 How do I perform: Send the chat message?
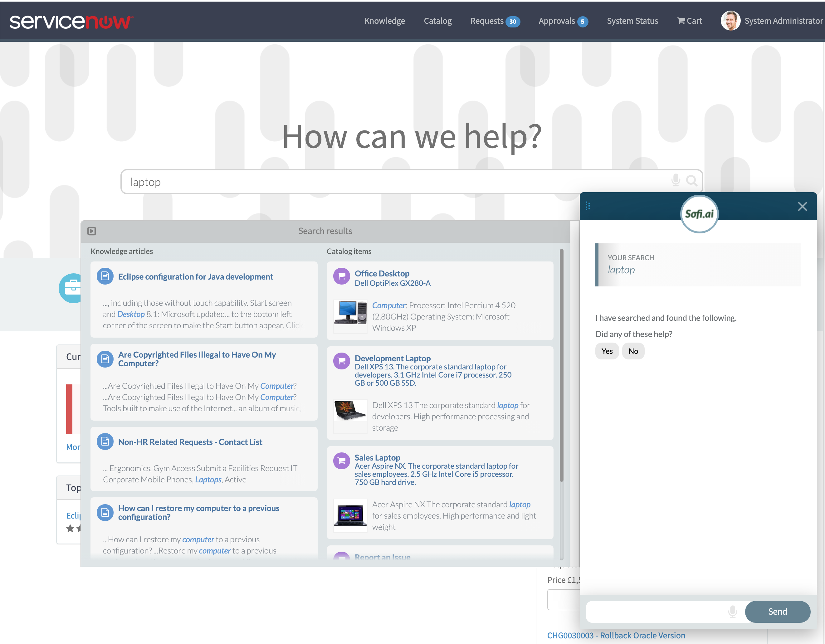777,612
